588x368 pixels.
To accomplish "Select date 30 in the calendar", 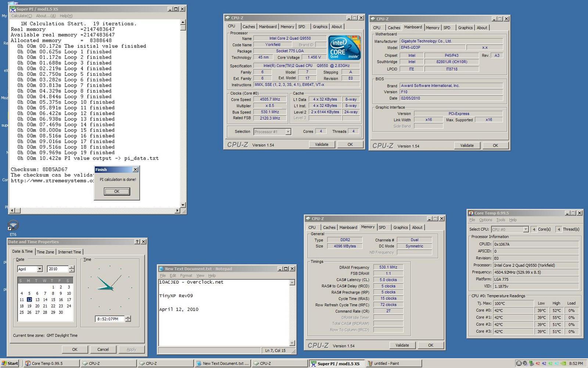I will (x=61, y=312).
